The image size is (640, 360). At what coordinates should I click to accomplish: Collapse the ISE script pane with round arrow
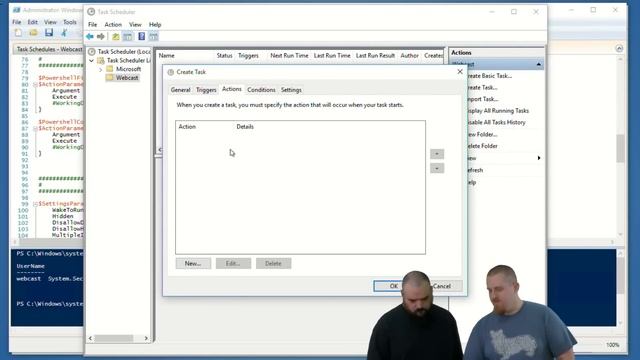click(x=619, y=49)
